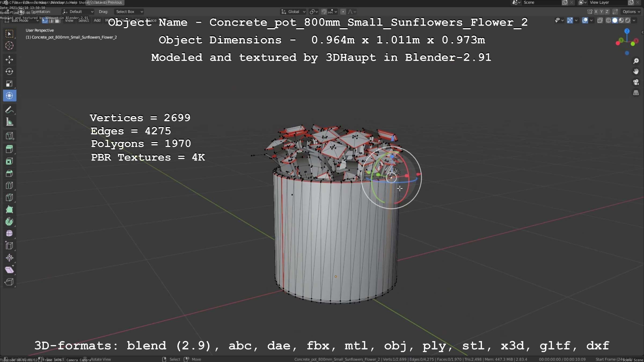Screen dimensions: 644x362
Task: Open the overlays settings dropdown arrow
Action: pyautogui.click(x=591, y=20)
